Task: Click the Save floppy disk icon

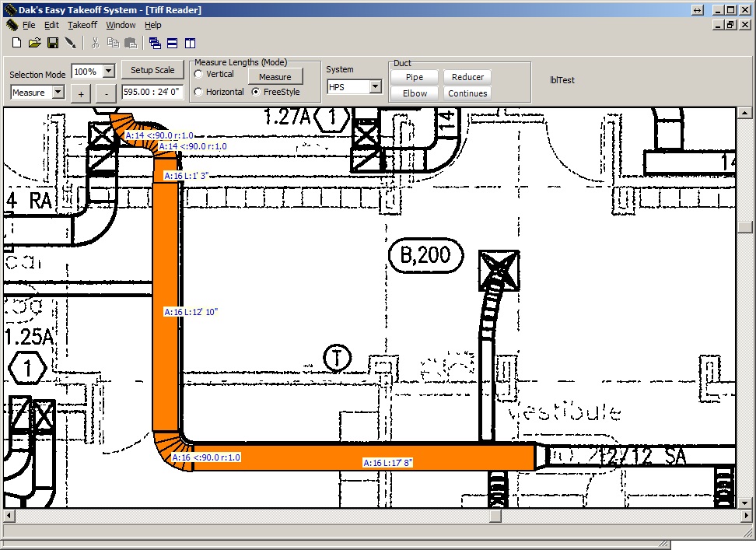Action: [x=53, y=43]
